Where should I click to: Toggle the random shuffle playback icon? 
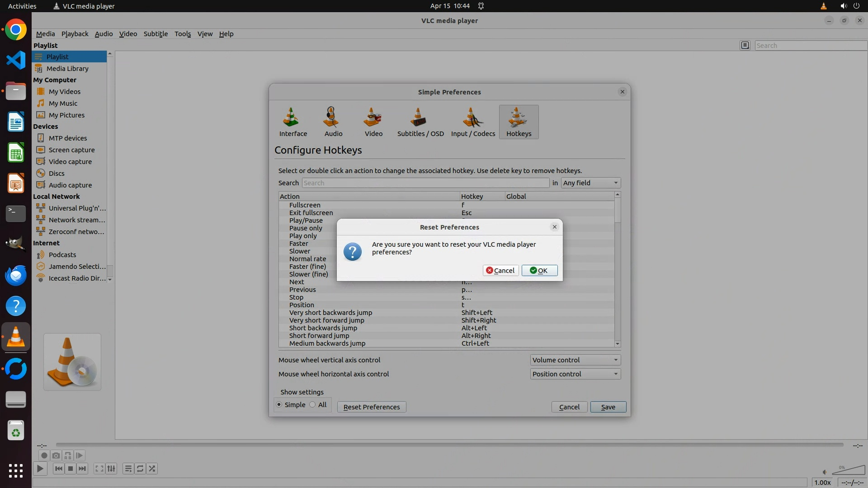(152, 469)
